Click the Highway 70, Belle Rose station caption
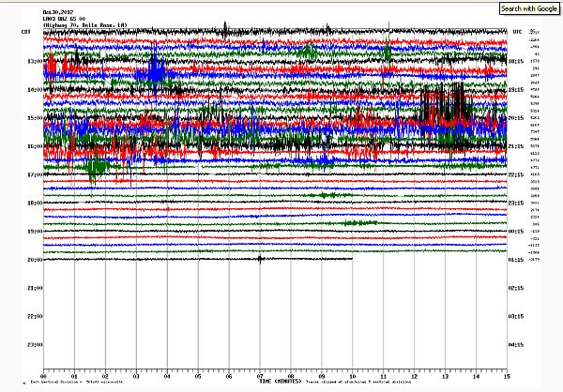Viewport: 563px width, 392px height. point(79,25)
